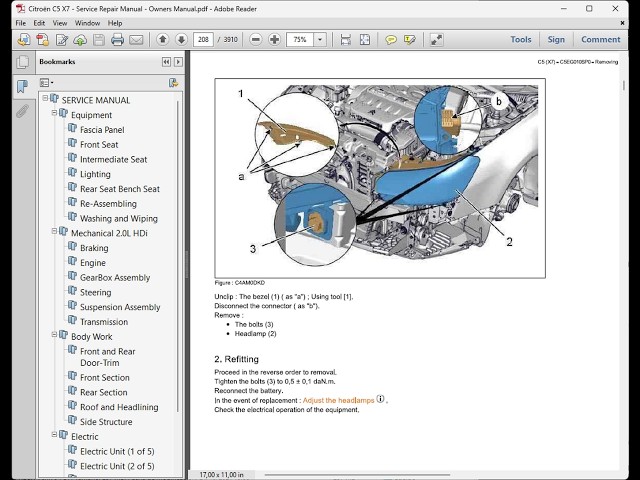Click the bookmarks panel vertical scrollbar
This screenshot has height=480, width=640.
[x=178, y=255]
